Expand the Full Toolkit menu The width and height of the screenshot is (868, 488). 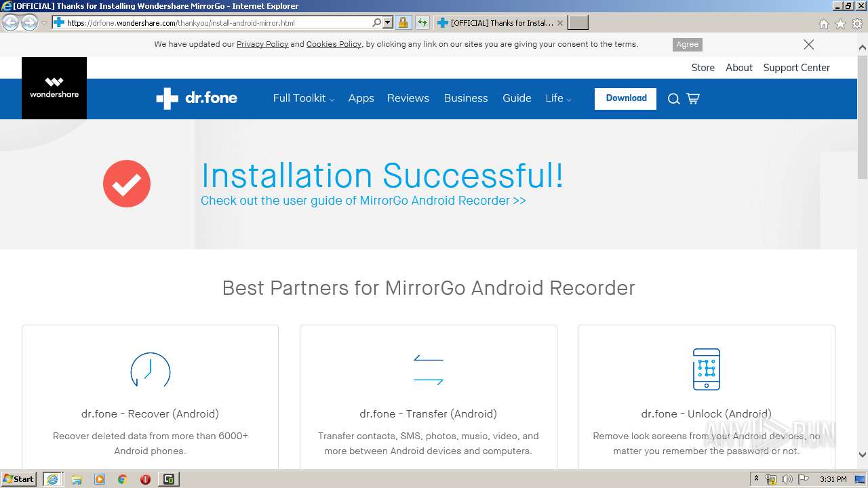coord(304,98)
